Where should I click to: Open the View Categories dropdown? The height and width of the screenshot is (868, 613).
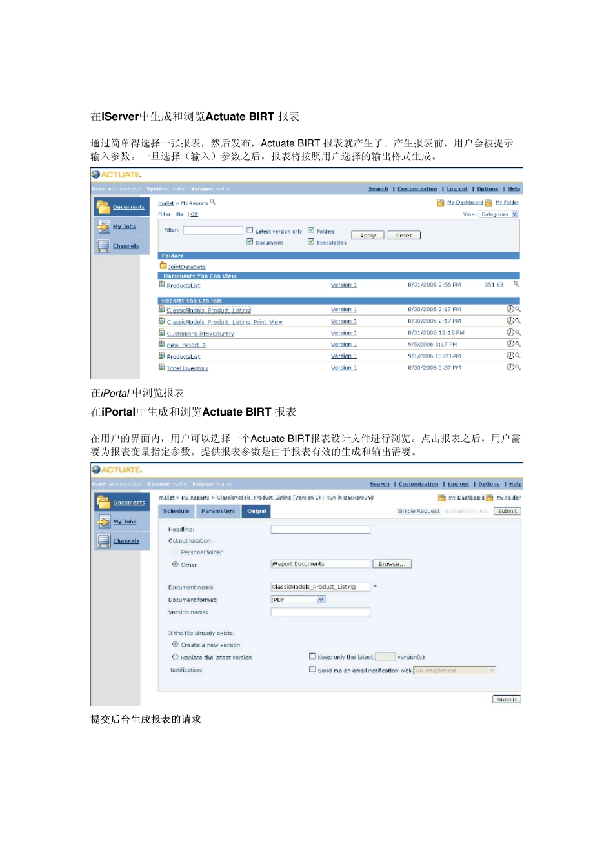tap(498, 214)
